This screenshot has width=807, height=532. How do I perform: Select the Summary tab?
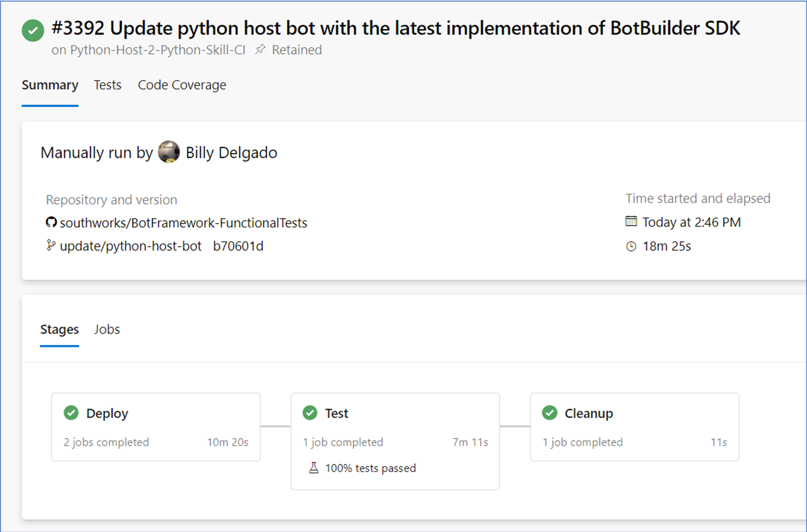coord(50,85)
